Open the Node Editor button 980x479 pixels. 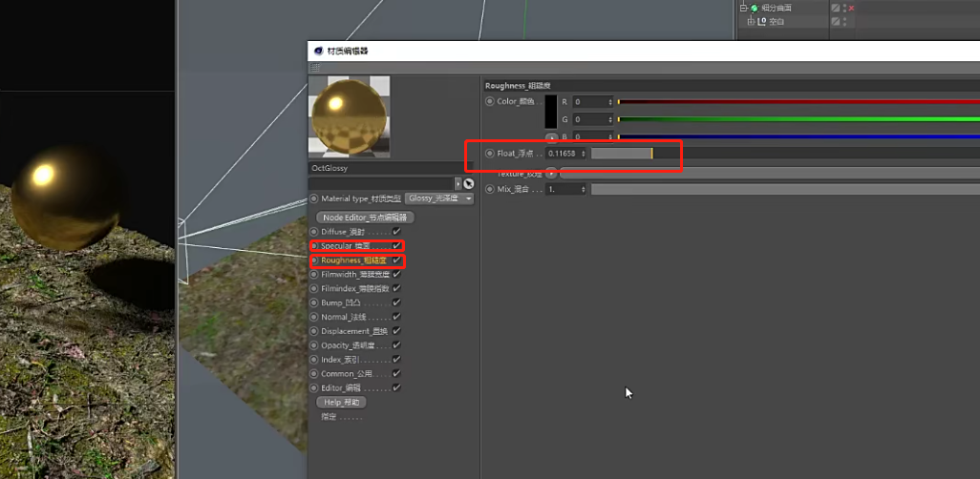[x=366, y=218]
